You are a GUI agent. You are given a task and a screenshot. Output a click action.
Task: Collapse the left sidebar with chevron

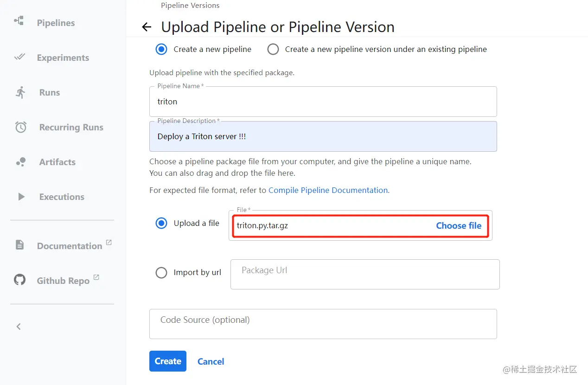click(x=19, y=327)
